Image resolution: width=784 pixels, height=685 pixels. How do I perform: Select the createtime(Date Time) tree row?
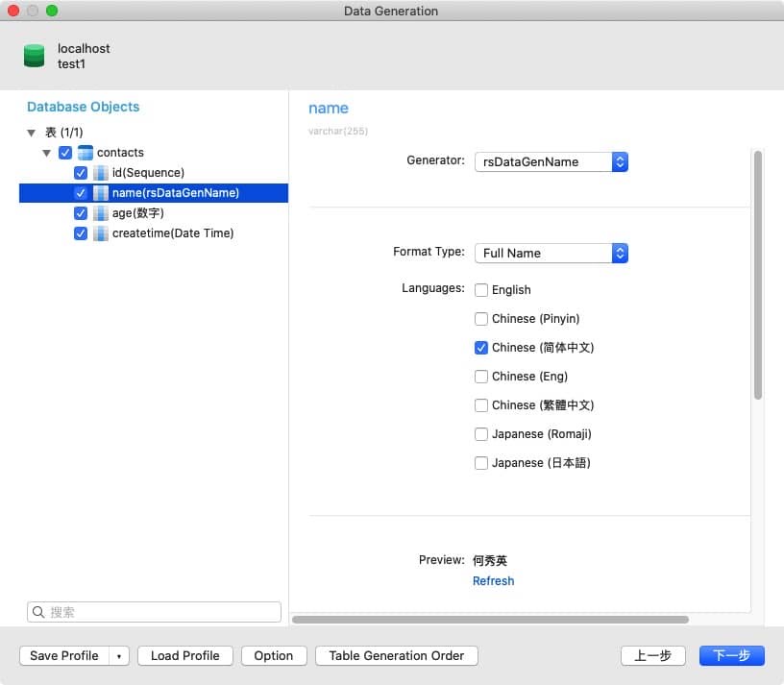pyautogui.click(x=154, y=233)
